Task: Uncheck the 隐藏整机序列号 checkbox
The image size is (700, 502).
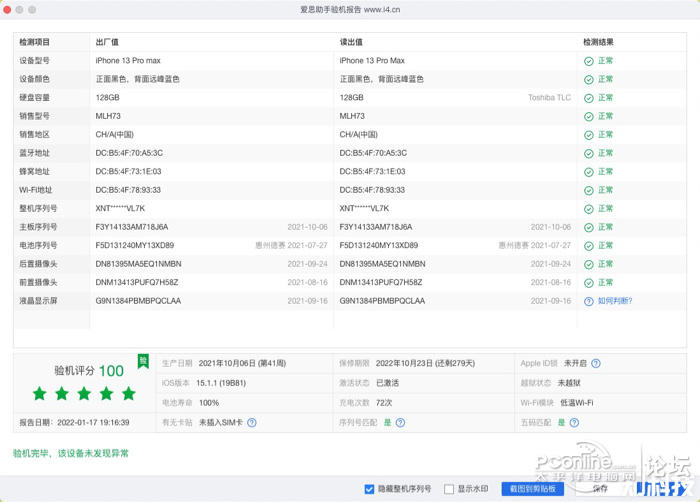Action: 369,489
